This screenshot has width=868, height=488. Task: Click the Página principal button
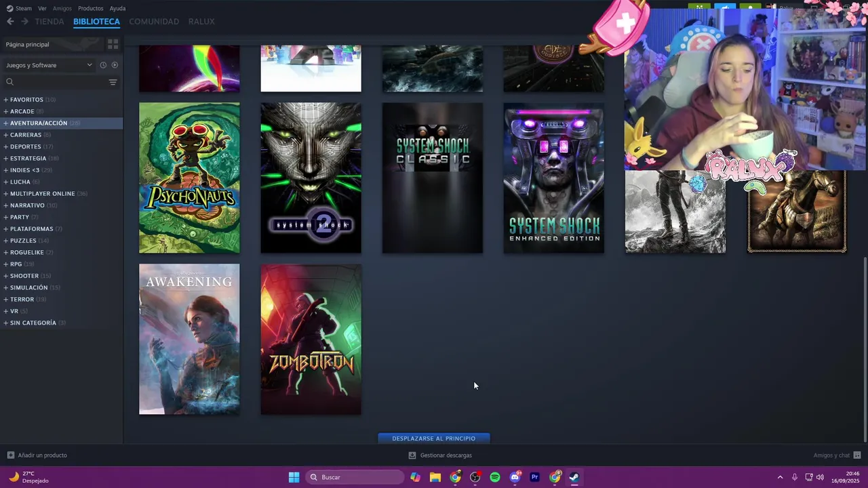coord(51,44)
